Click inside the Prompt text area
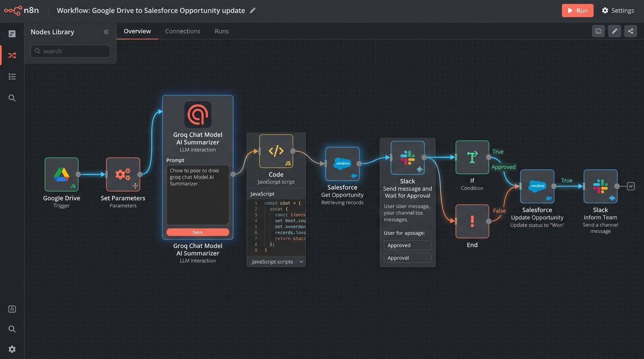Viewport: 644px width, 359px height. click(x=198, y=195)
